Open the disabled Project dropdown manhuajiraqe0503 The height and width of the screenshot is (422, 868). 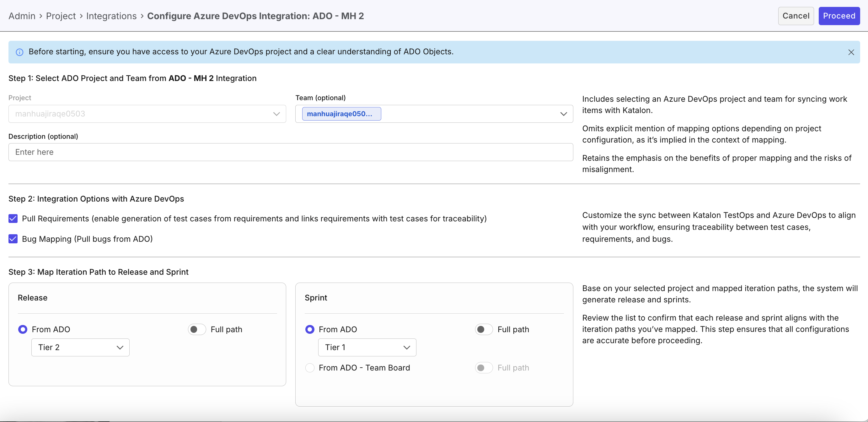(x=147, y=114)
